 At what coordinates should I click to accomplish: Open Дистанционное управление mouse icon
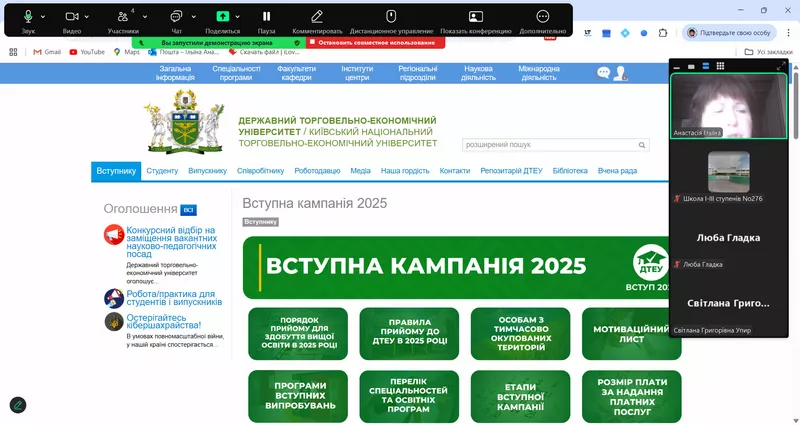391,17
